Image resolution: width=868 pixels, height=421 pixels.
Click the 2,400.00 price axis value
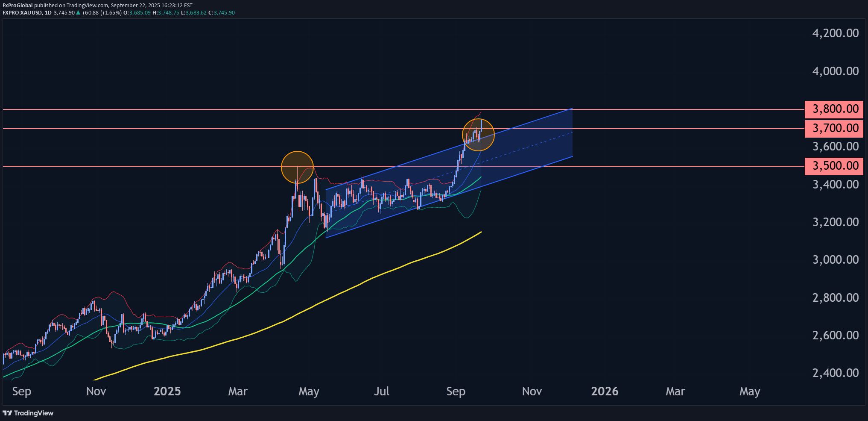coord(836,373)
